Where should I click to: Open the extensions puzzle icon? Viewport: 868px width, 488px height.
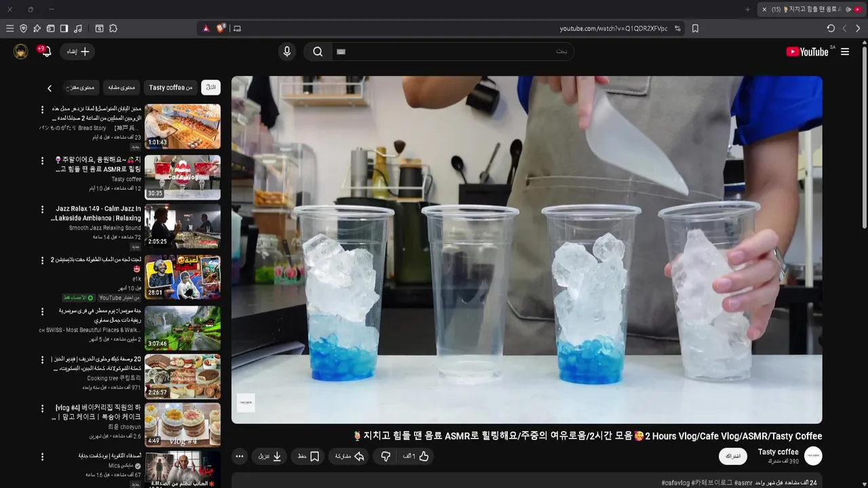pyautogui.click(x=113, y=28)
